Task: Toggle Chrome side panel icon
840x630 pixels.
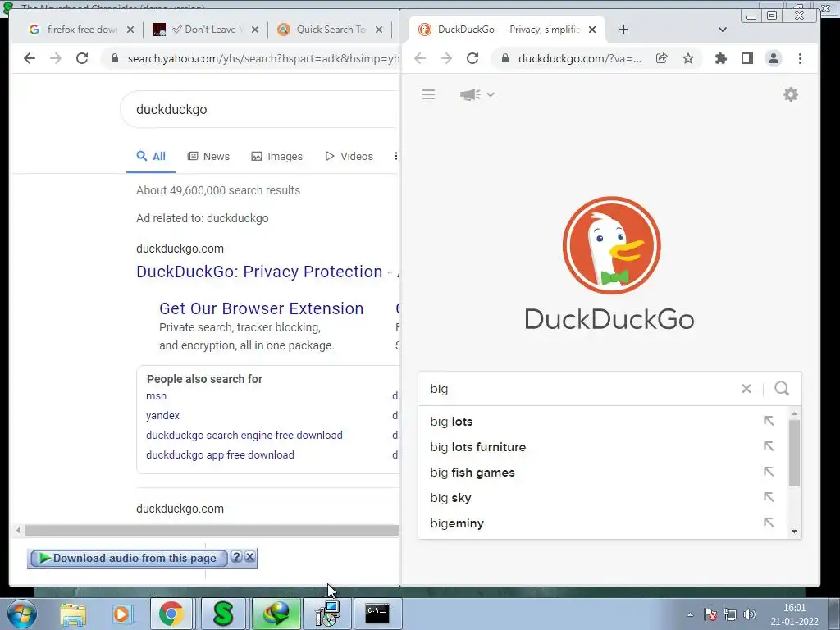Action: tap(747, 58)
